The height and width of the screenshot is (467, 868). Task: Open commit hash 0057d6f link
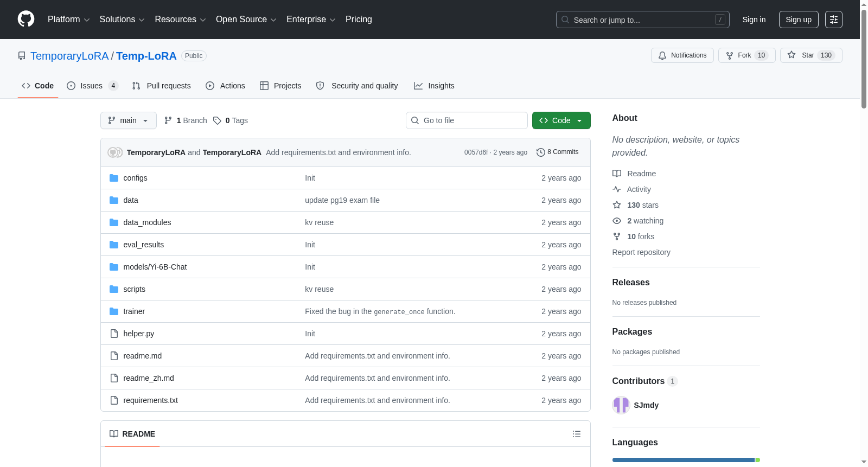[476, 152]
